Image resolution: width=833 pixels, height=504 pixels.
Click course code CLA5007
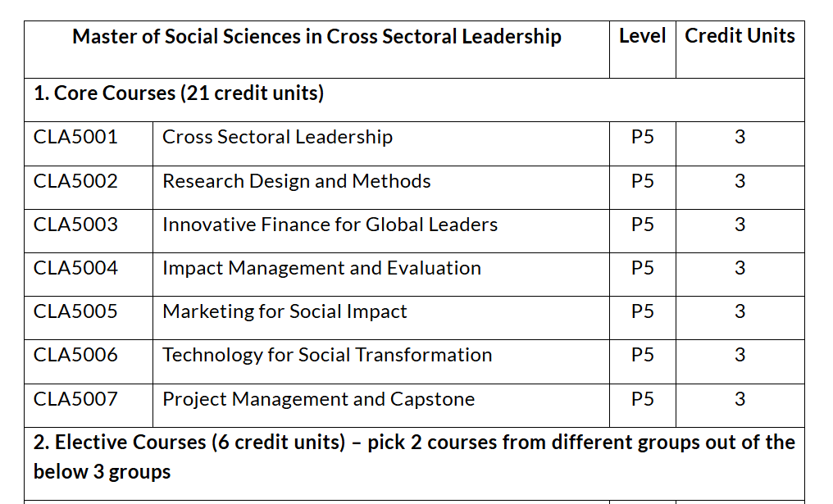click(75, 399)
